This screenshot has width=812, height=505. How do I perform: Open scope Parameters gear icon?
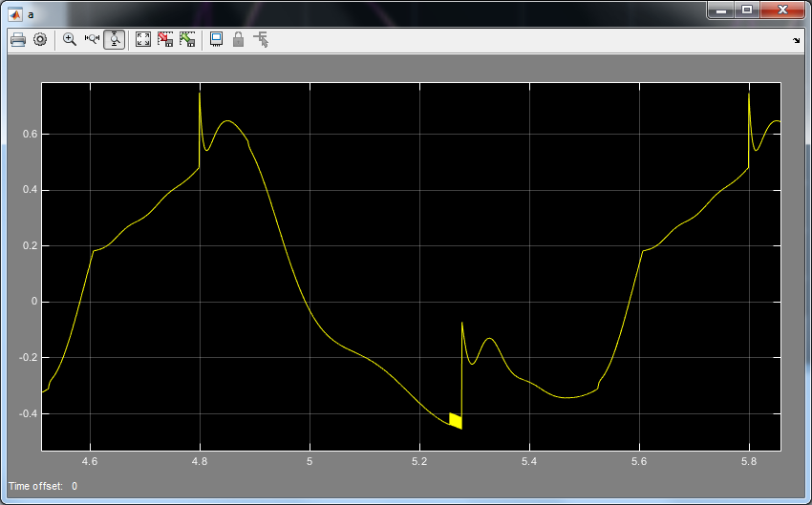point(40,40)
